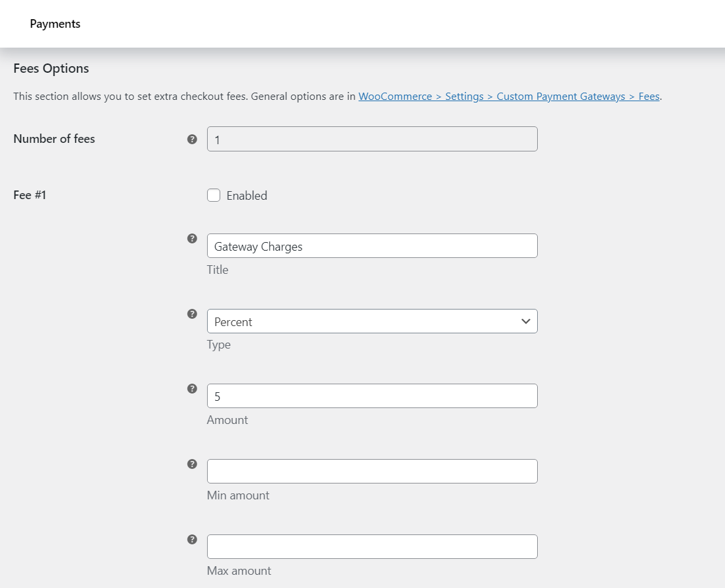Click the Type caption under the dropdown

(x=218, y=345)
